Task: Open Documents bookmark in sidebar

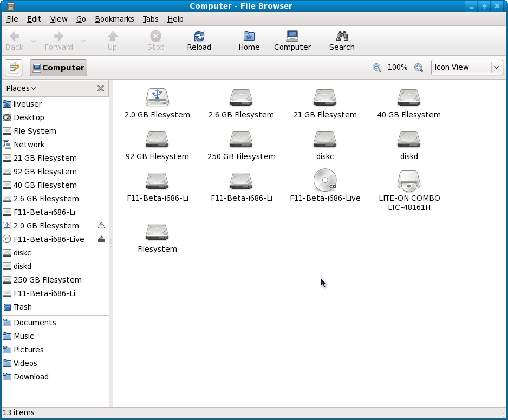Action: [55, 323]
